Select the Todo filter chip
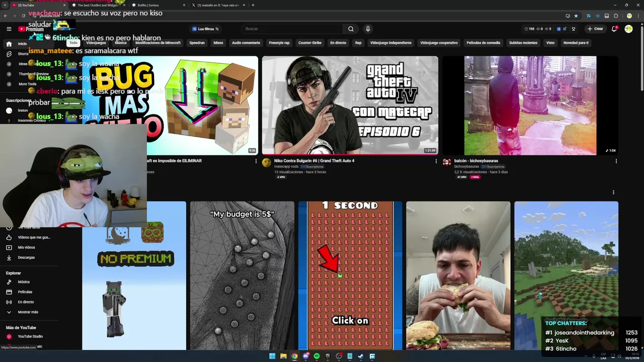Screen dimensions: 644x362 (73, 43)
